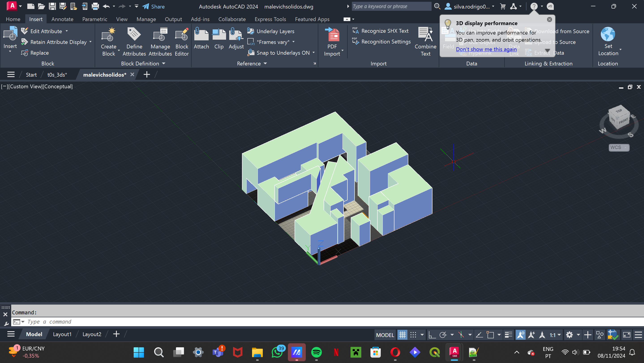The width and height of the screenshot is (644, 363).
Task: Toggle snap mode dots in status bar
Action: (413, 335)
